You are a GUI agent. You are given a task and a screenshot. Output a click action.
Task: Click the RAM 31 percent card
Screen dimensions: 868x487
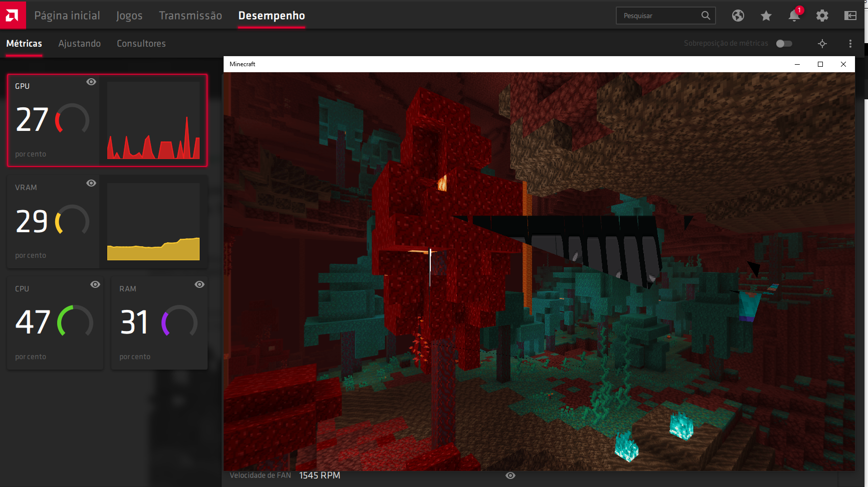[x=159, y=323]
